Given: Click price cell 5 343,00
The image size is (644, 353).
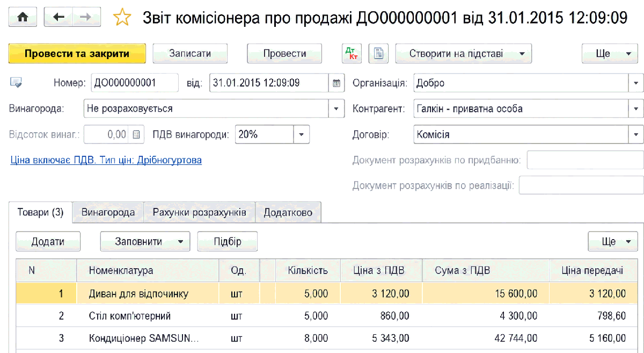Looking at the screenshot, I should 381,338.
